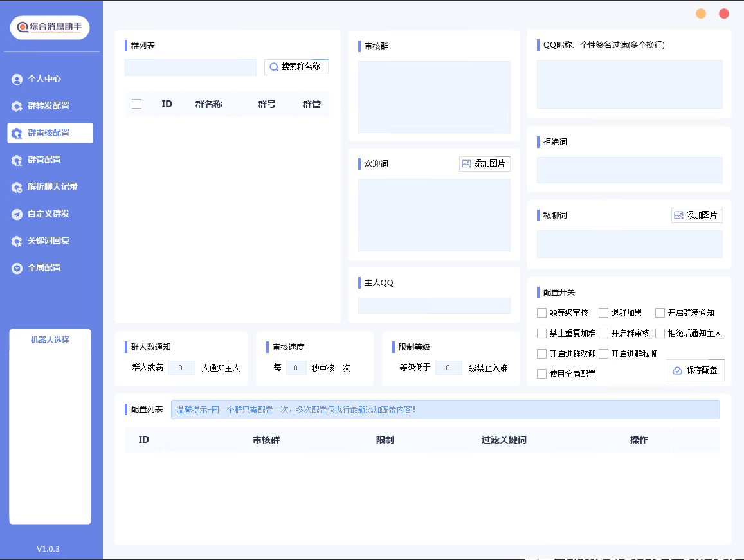Click 添加图片 next to 欢迎词
The width and height of the screenshot is (744, 560).
click(484, 164)
